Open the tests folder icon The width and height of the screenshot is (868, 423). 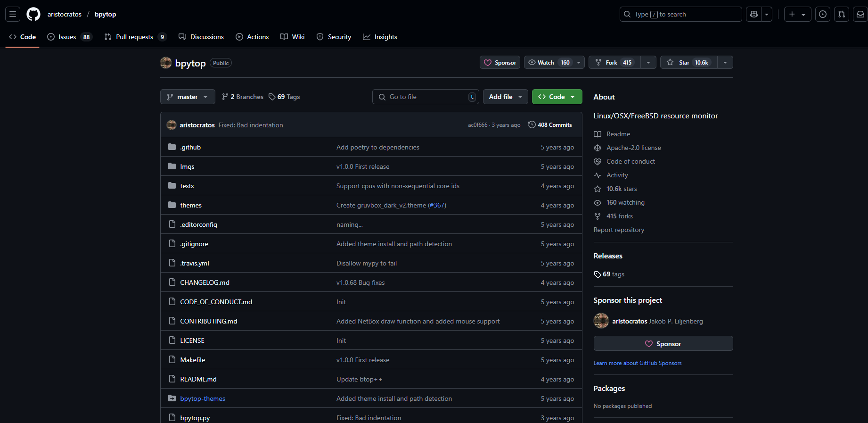pos(172,185)
